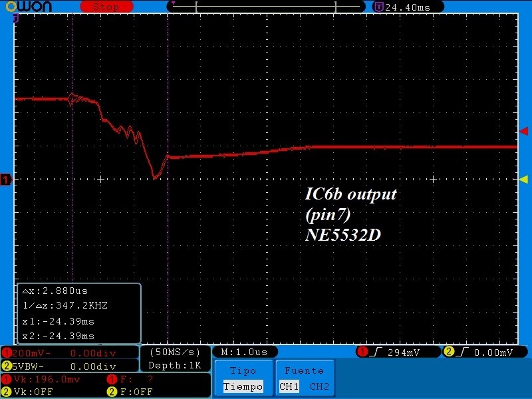
Task: Click the yellow CH2 trigger level arrow
Action: click(524, 180)
